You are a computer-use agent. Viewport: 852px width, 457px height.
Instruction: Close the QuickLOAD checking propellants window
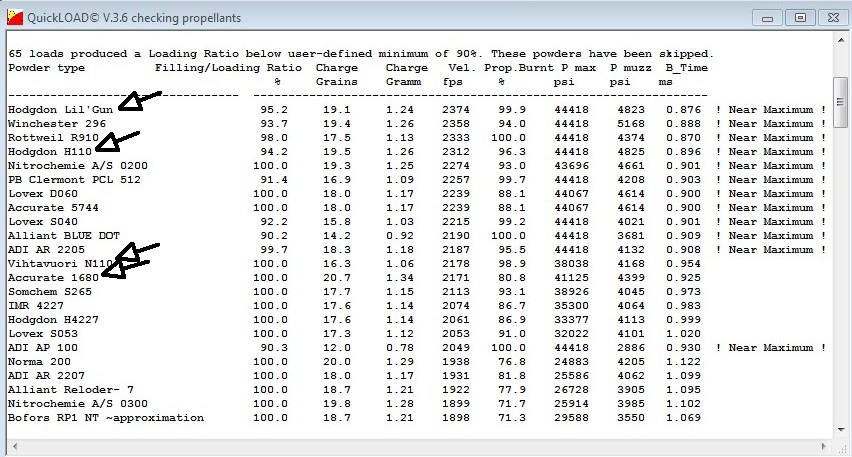pos(834,17)
